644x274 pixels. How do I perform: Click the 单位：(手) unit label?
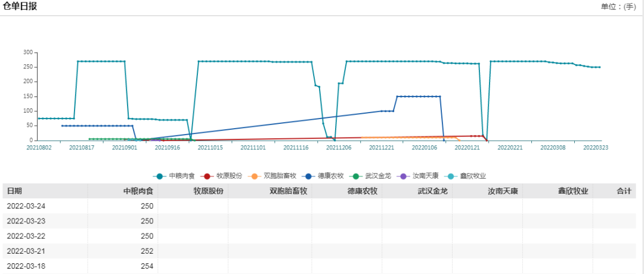[618, 7]
